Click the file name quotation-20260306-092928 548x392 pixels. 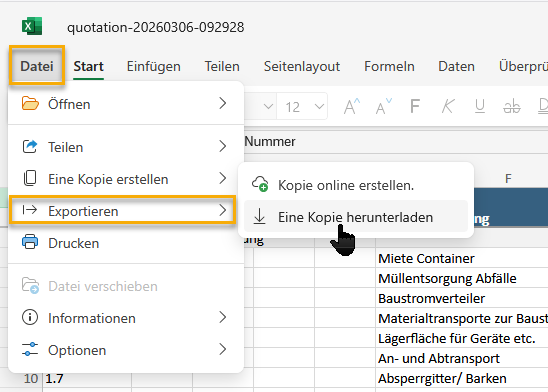[x=156, y=27]
